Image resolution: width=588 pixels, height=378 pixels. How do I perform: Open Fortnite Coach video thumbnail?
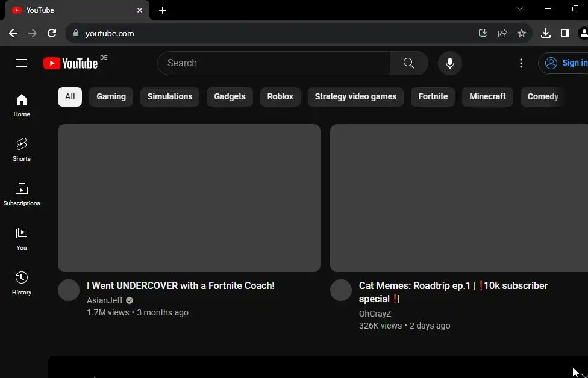pos(189,198)
